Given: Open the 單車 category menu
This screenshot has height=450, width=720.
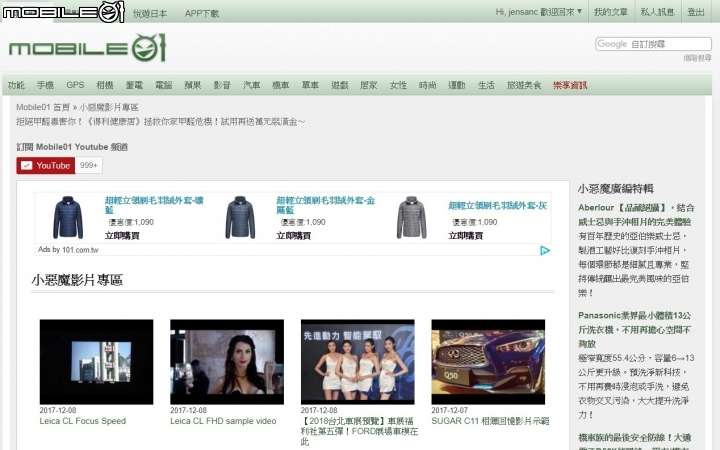Looking at the screenshot, I should [x=310, y=85].
